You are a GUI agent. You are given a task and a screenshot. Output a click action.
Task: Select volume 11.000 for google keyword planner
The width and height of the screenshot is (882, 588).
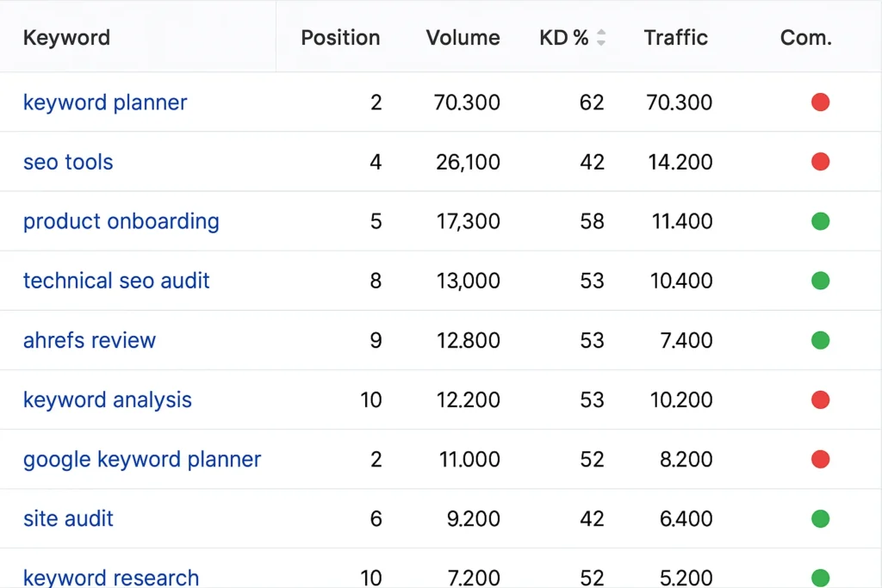469,459
